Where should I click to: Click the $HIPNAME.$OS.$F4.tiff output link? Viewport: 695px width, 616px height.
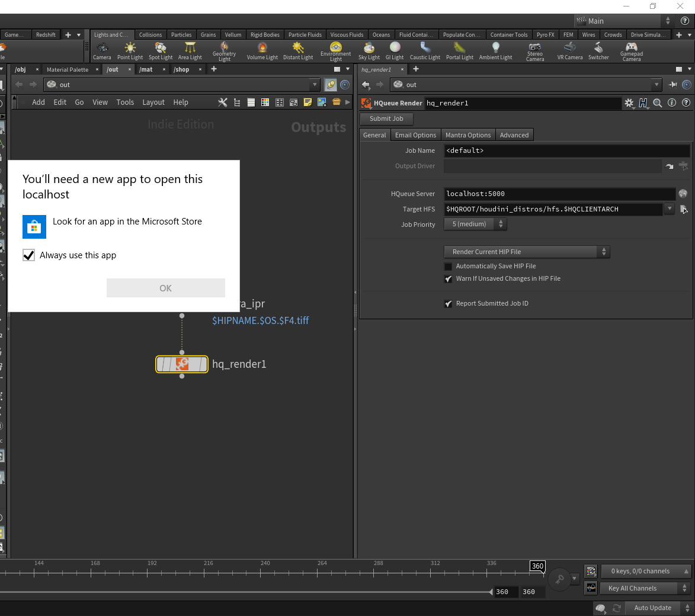tap(260, 320)
